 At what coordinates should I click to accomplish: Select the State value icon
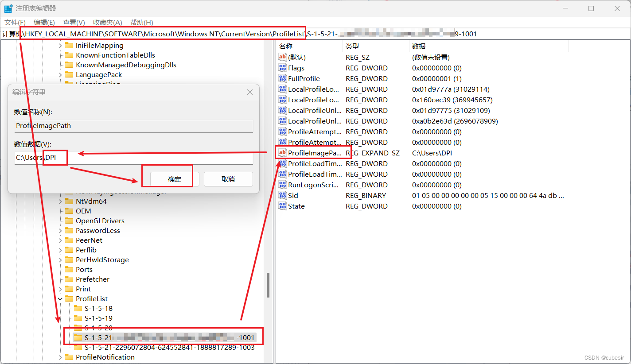[x=282, y=206]
